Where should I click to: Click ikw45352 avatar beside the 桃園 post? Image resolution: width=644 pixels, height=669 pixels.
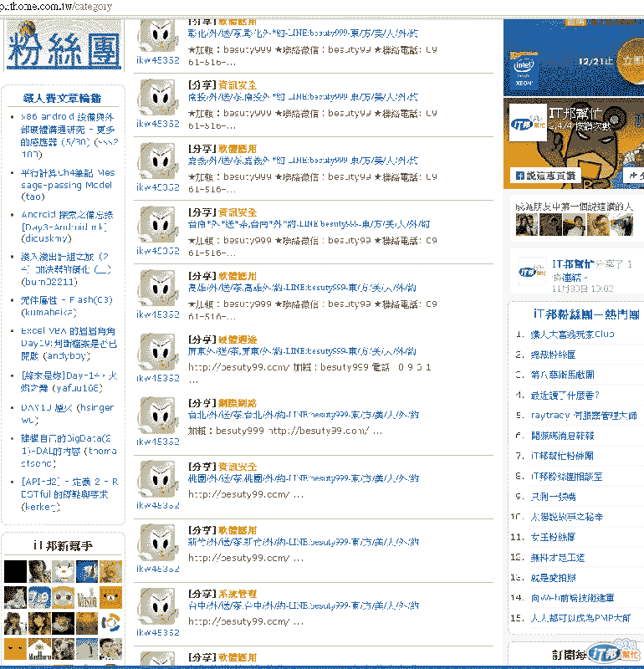[x=158, y=479]
